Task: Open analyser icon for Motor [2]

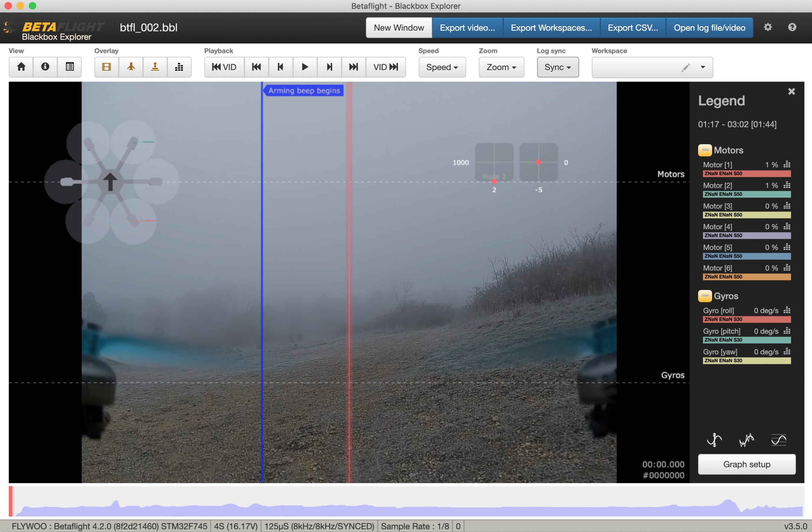Action: 787,185
